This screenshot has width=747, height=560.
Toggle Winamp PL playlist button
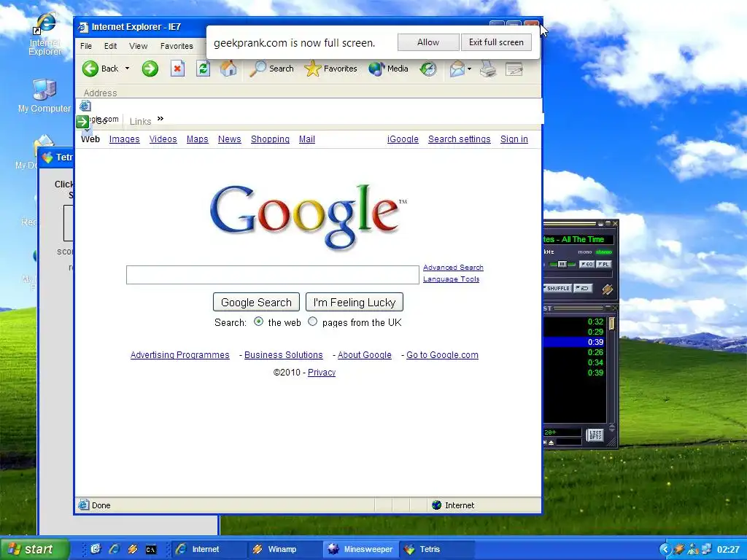pyautogui.click(x=603, y=264)
